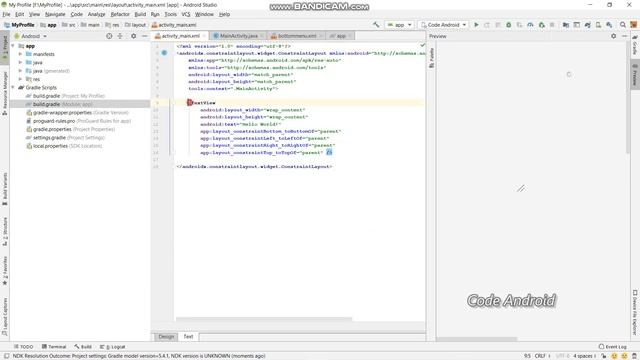
Task: Click the Search Everywhere magnifier icon
Action: 623,25
